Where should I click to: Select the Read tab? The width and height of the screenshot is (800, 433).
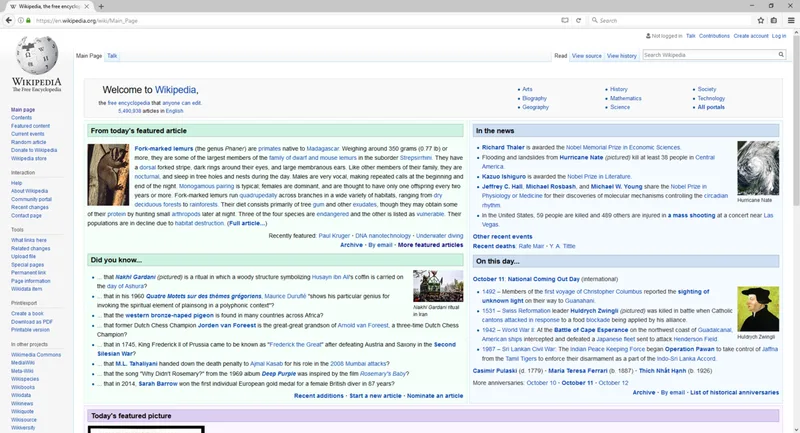[560, 56]
